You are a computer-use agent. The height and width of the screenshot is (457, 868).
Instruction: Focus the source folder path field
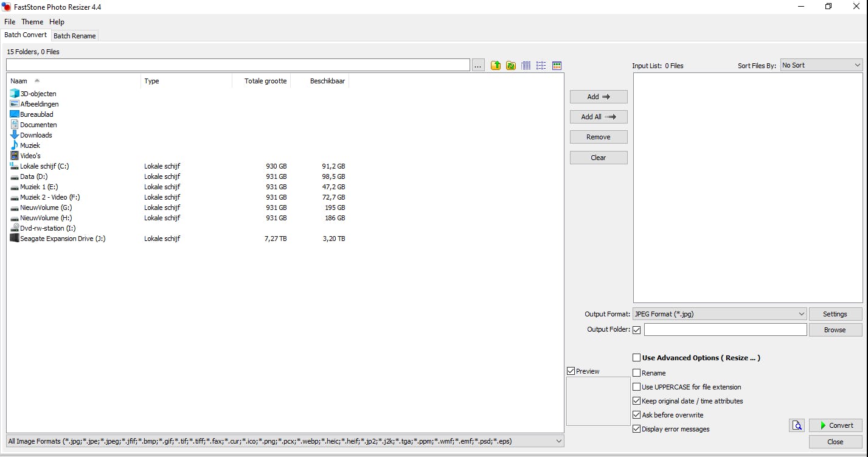[x=238, y=65]
